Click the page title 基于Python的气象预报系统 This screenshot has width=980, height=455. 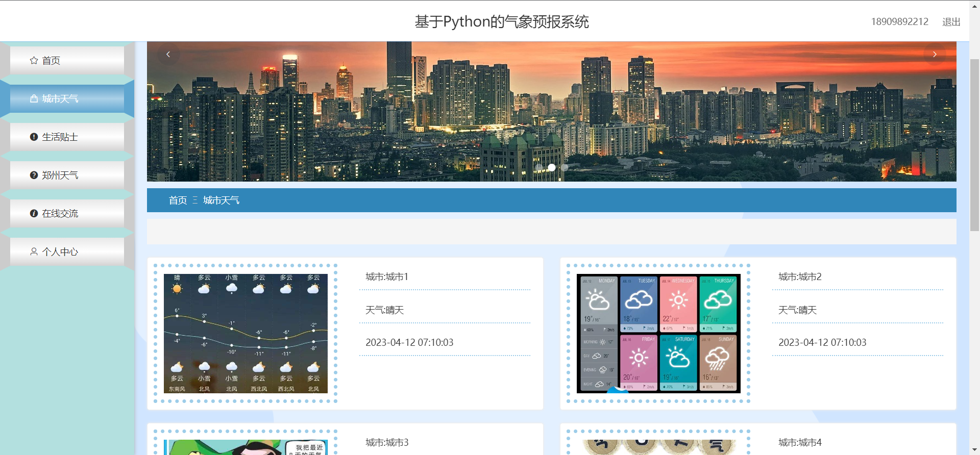click(x=502, y=21)
